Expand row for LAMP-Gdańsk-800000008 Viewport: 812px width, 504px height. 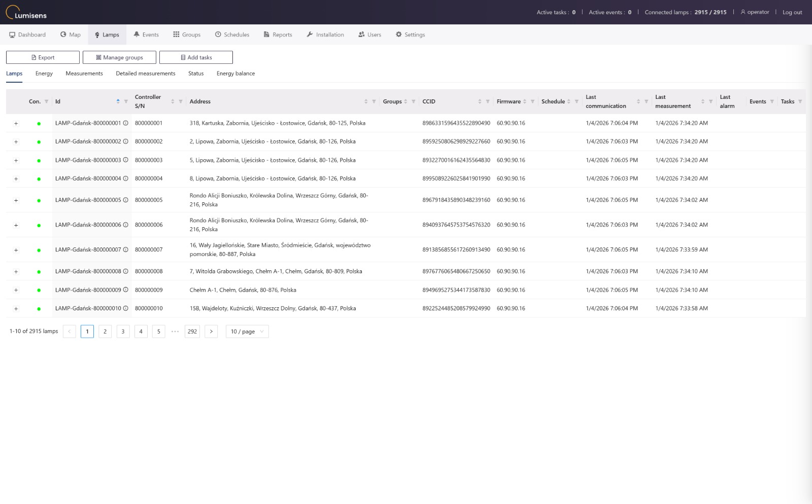[16, 272]
